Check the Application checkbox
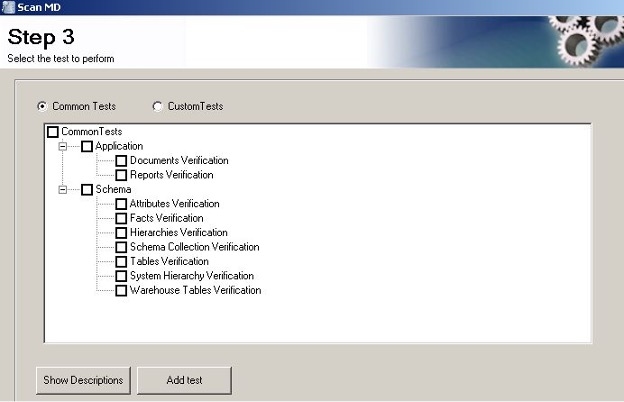The image size is (624, 402). (87, 147)
